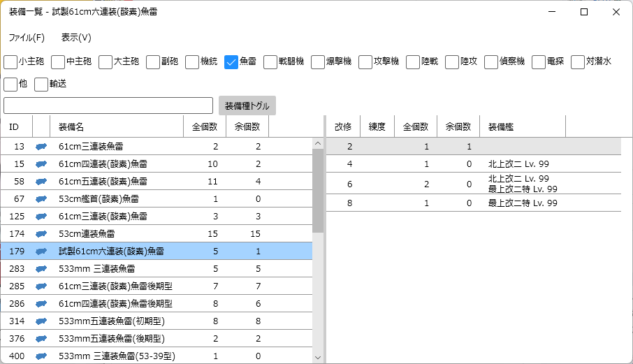Click the 練度 column header

(x=377, y=126)
